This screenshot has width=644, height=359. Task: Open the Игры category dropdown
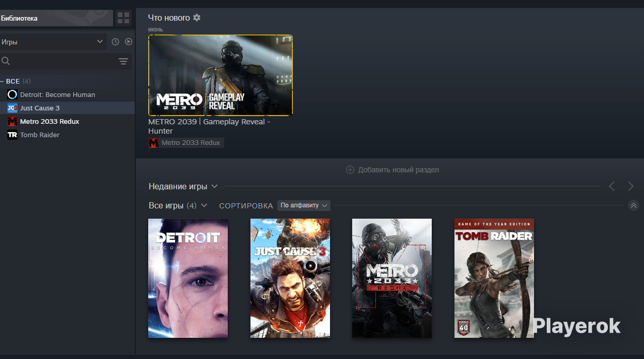click(53, 42)
